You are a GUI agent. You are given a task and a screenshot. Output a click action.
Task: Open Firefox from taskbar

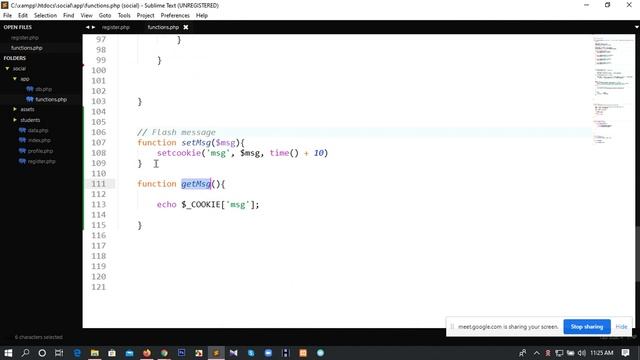[147, 353]
